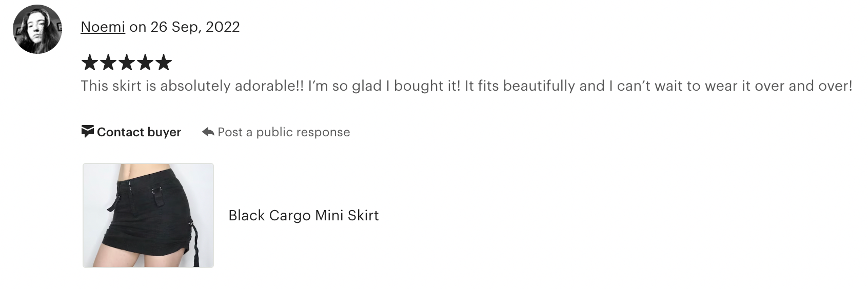Open the black skirt product thumbnail
Viewport: 868px width, 289px height.
tap(148, 215)
